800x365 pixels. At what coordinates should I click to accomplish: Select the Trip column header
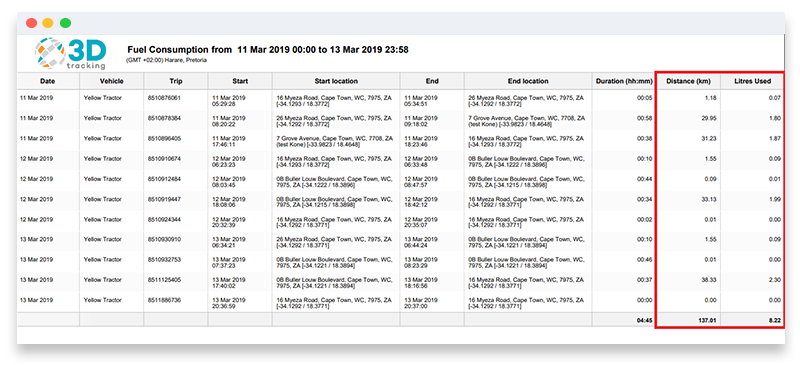pyautogui.click(x=176, y=81)
